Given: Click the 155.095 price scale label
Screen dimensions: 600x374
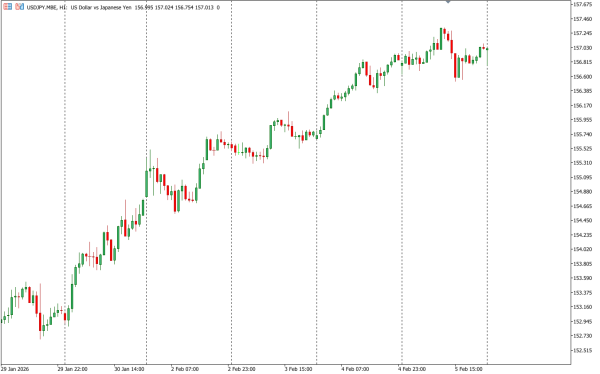Looking at the screenshot, I should coord(582,178).
